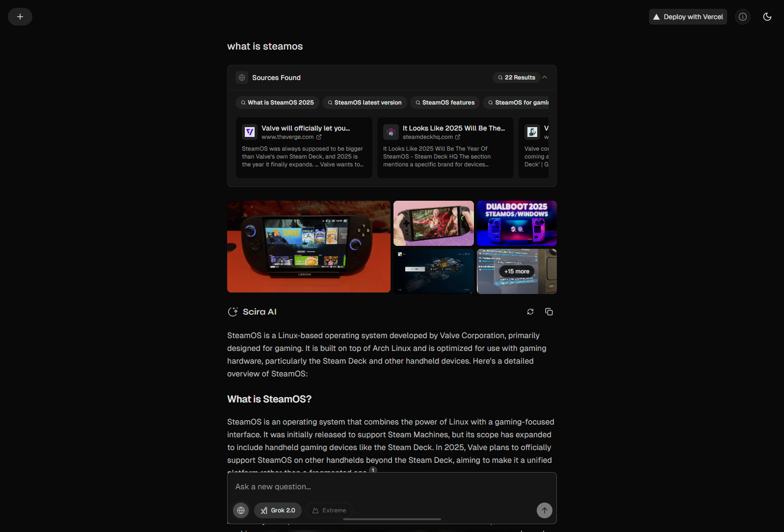Open the dark blue circuit board thumbnail
The image size is (784, 532).
click(434, 271)
